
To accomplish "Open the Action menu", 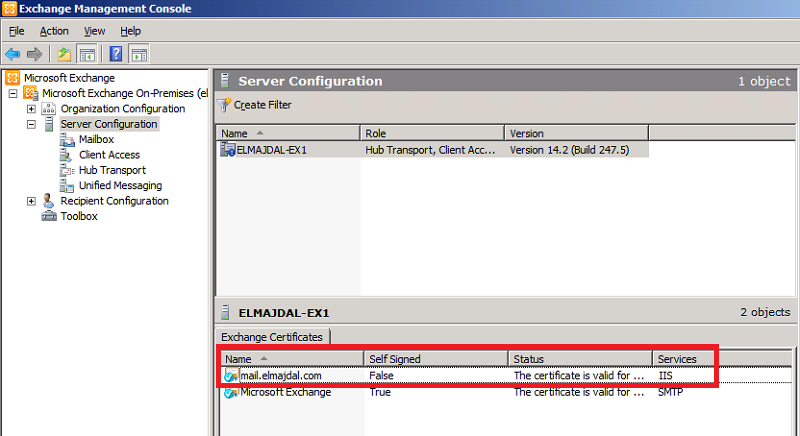I will click(x=54, y=31).
